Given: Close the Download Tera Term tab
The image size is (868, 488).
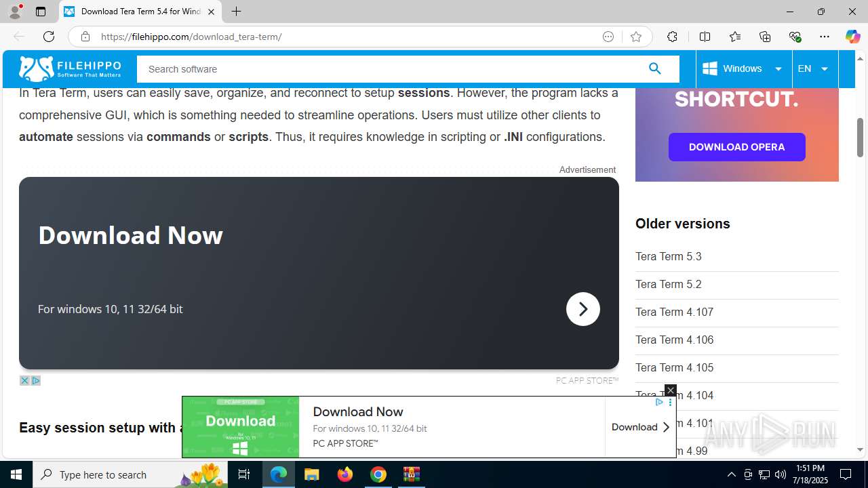Looking at the screenshot, I should (211, 12).
